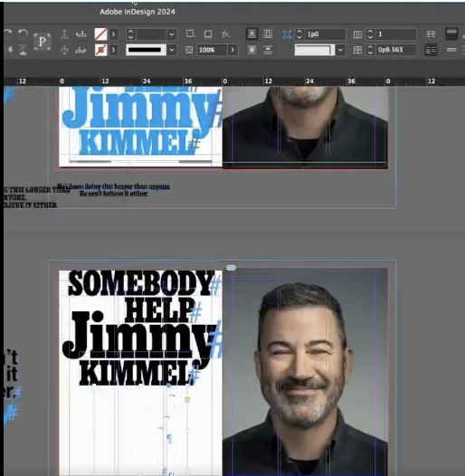Toggle the balance columns icon
465x476 pixels.
pyautogui.click(x=431, y=34)
